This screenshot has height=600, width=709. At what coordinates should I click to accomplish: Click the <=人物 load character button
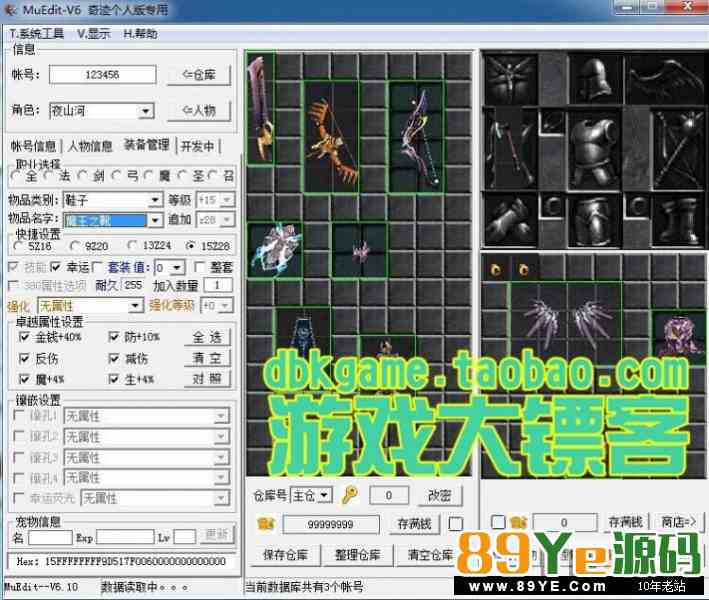tap(199, 111)
